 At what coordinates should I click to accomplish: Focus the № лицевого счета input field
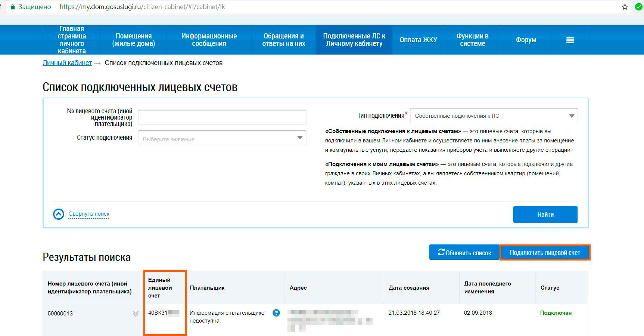(x=222, y=117)
